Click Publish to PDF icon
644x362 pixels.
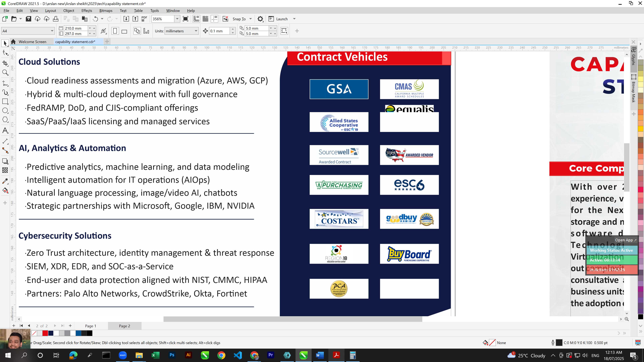tap(144, 19)
